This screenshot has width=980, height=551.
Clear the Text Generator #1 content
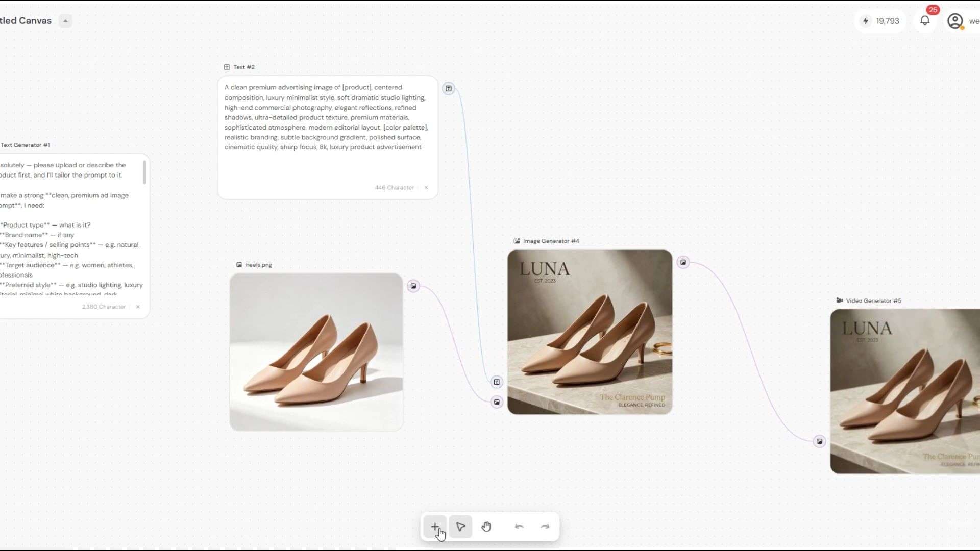tap(138, 307)
